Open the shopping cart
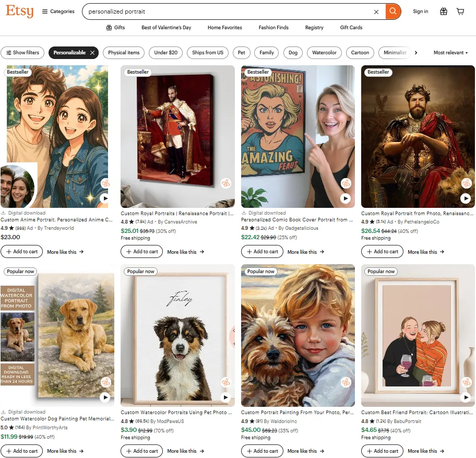 [x=460, y=11]
